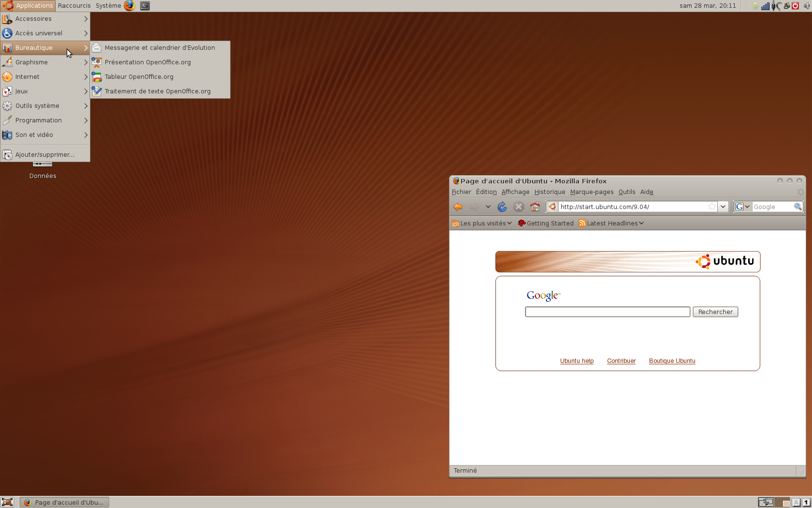Click the Show desktop button in bottom panel
Image resolution: width=812 pixels, height=508 pixels.
7,502
